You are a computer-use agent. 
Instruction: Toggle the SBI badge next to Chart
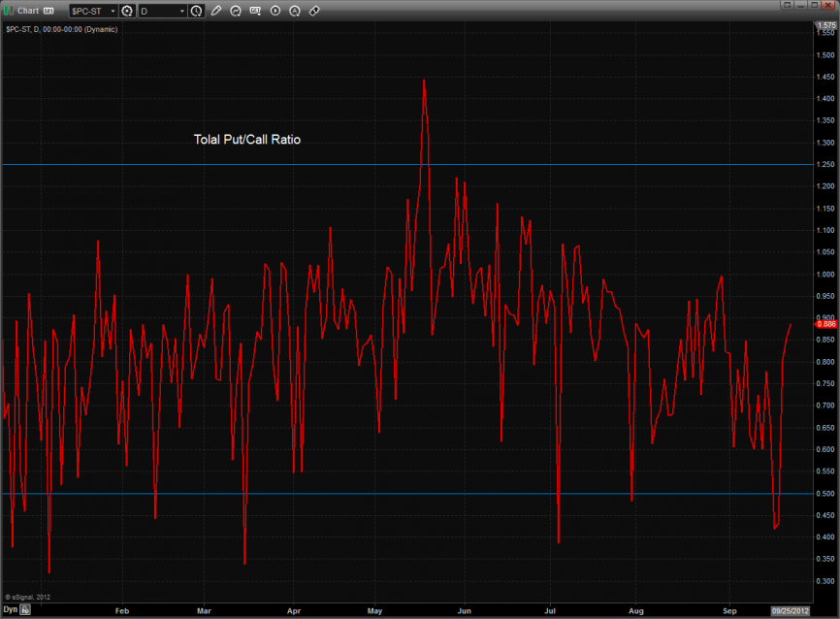[x=48, y=11]
